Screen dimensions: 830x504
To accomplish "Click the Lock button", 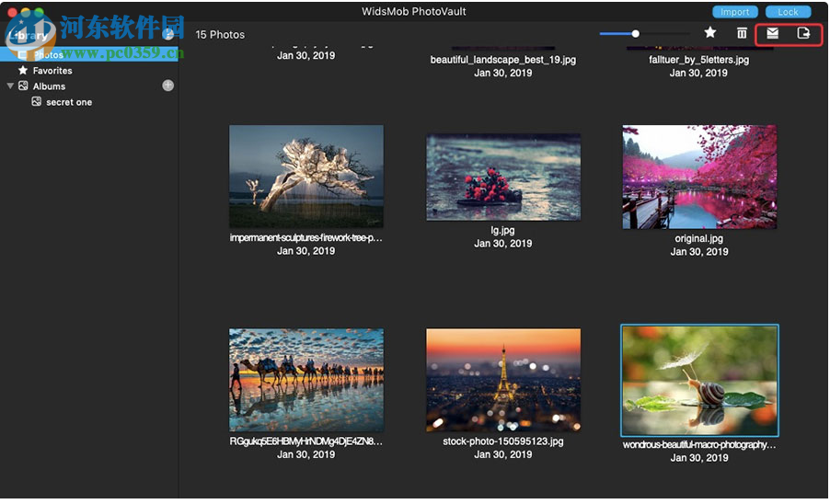I will tap(788, 12).
